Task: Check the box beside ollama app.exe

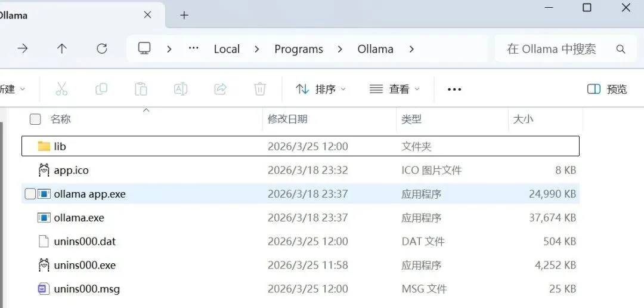Action: click(30, 193)
